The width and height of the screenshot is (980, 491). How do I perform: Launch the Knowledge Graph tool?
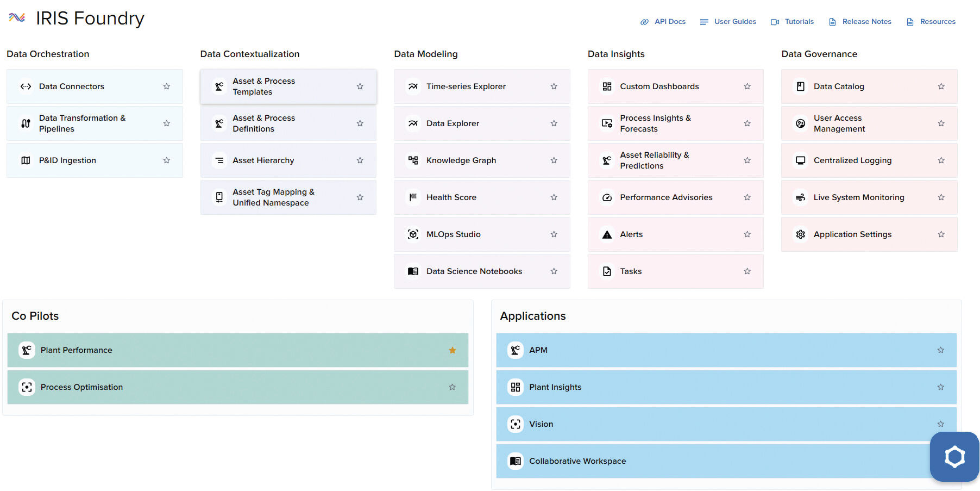click(461, 160)
